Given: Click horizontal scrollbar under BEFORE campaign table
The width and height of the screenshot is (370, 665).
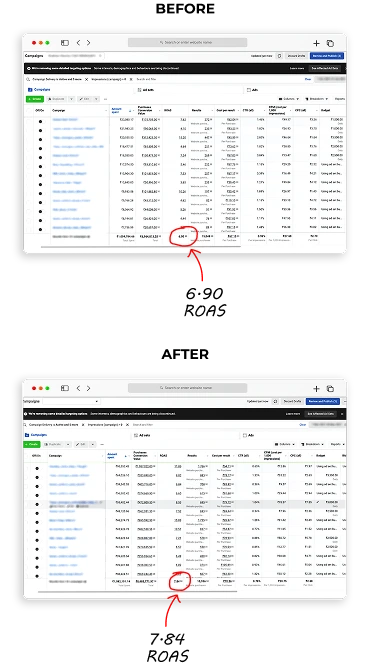Looking at the screenshot, I should (140, 246).
